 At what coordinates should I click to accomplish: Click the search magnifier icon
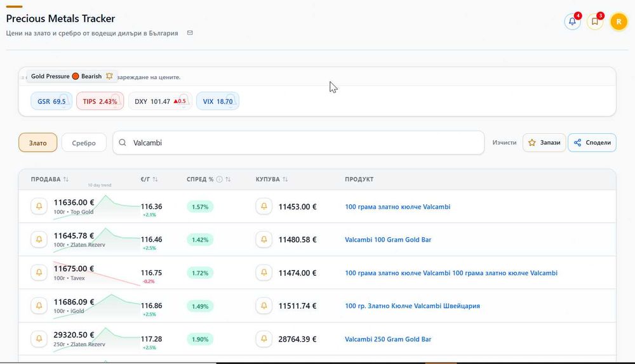click(x=123, y=142)
